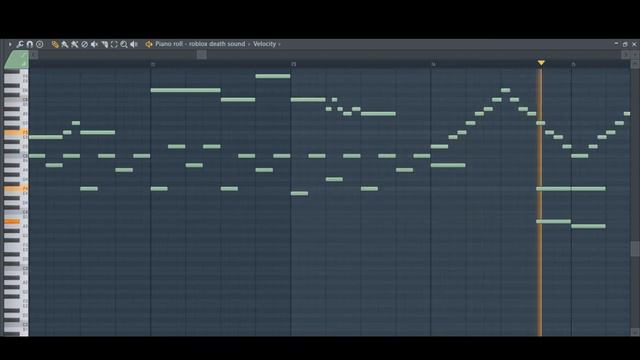Select the Paint drum-sequencer brush tool
Image resolution: width=640 pixels, height=360 pixels.
pyautogui.click(x=74, y=44)
